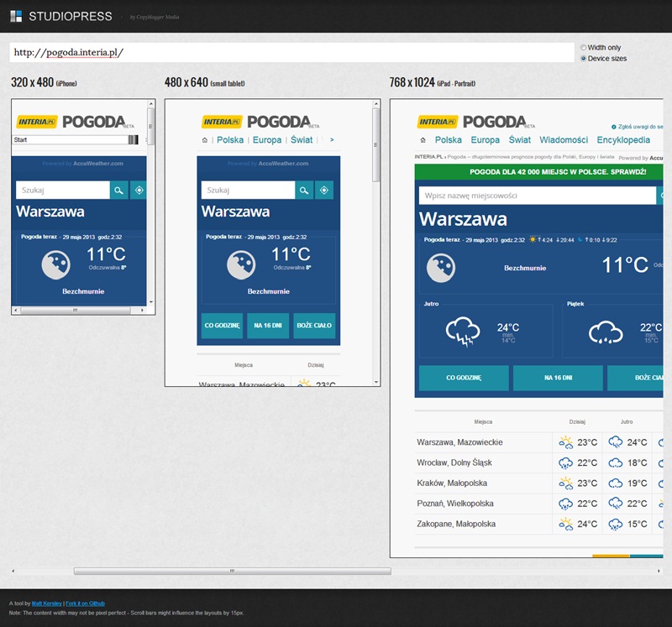Open Świat in iPad preview nav

click(x=519, y=140)
